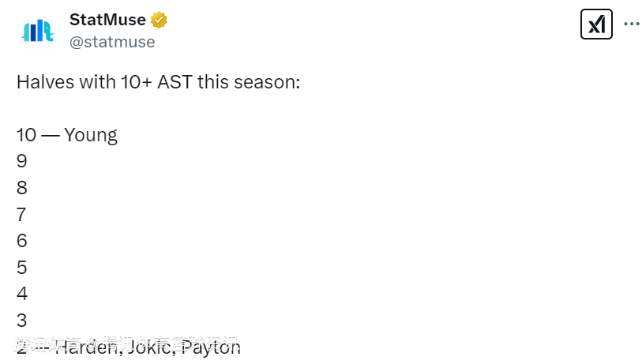
Task: Click the number 6 line
Action: click(22, 242)
